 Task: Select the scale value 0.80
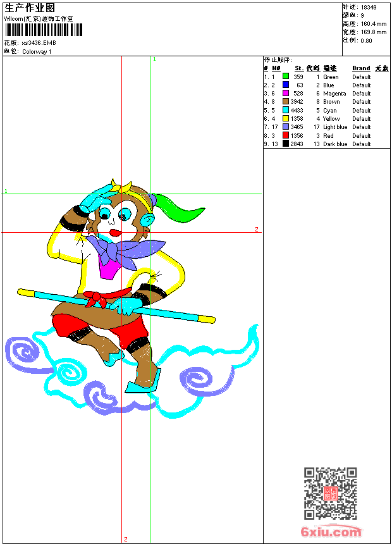[x=366, y=41]
